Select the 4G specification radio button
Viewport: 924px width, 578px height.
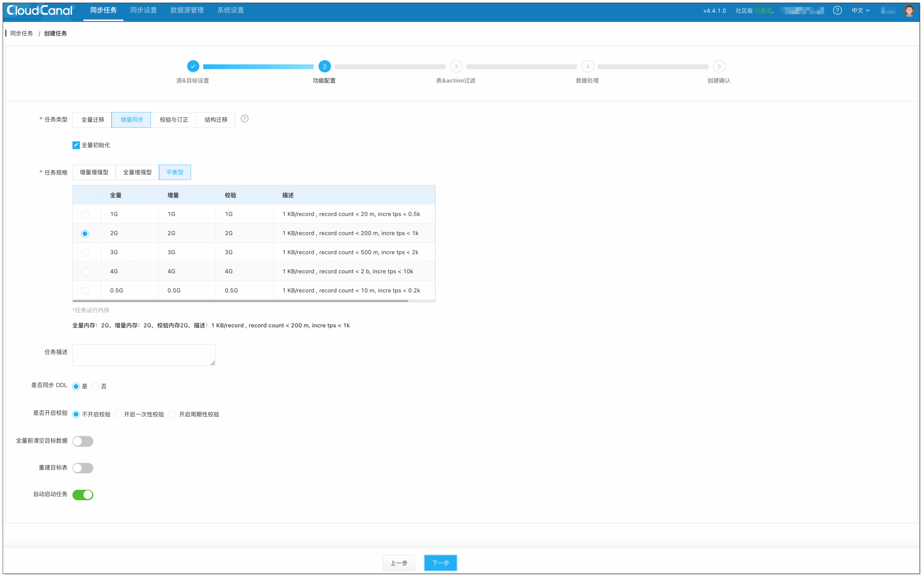tap(85, 271)
